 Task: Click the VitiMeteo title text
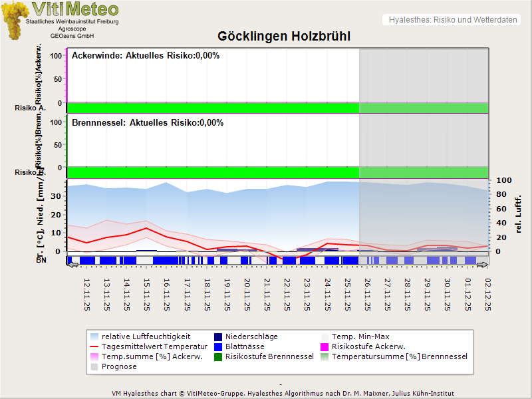coord(75,9)
